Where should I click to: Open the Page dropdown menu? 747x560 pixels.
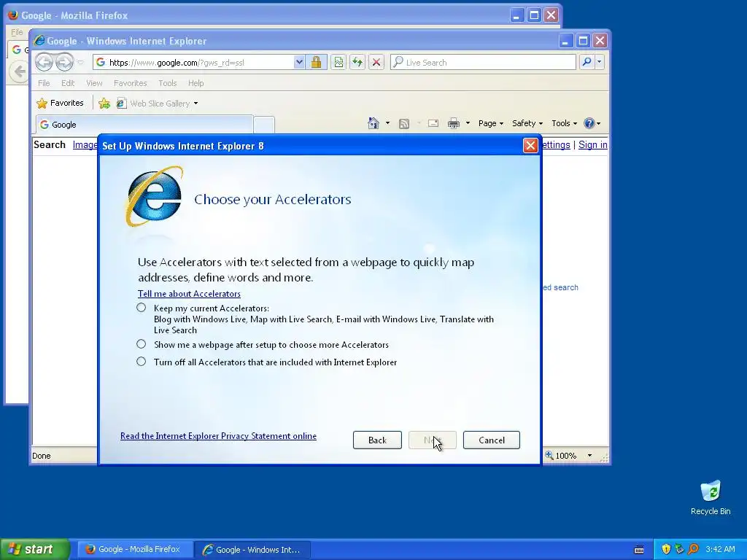[491, 123]
